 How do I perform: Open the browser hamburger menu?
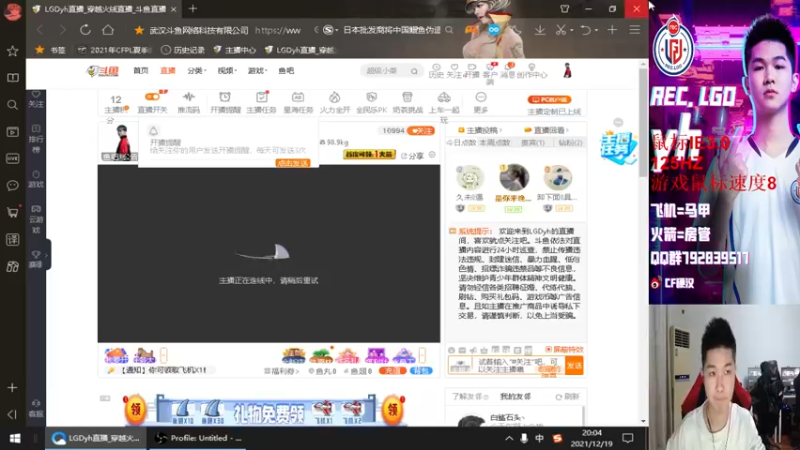(635, 30)
